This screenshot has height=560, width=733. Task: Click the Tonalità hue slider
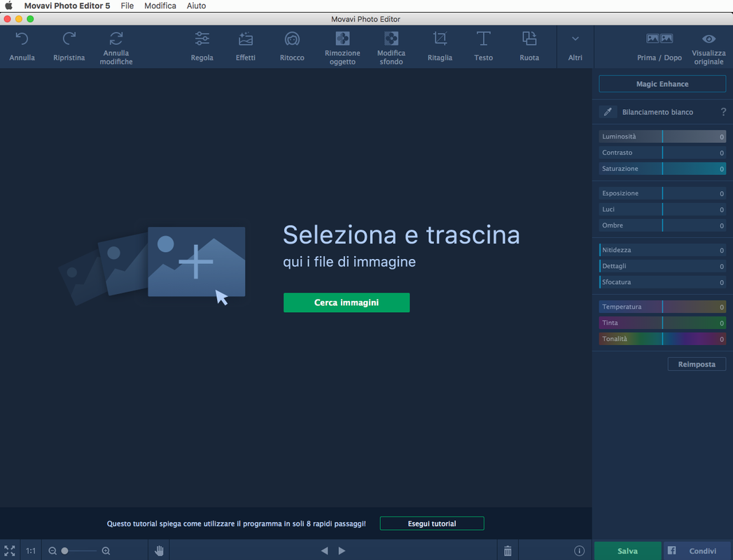coord(662,339)
